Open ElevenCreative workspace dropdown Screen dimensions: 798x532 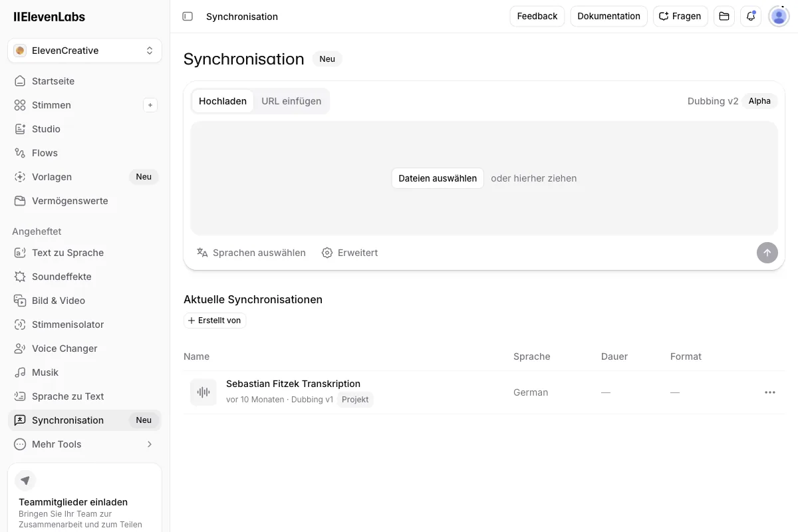click(x=84, y=51)
